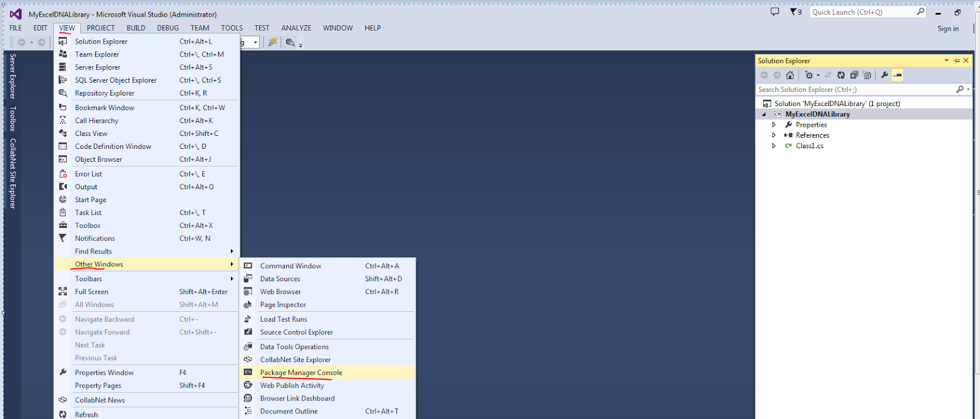Click the Home icon in Solution Explorer
980x419 pixels.
tap(790, 75)
